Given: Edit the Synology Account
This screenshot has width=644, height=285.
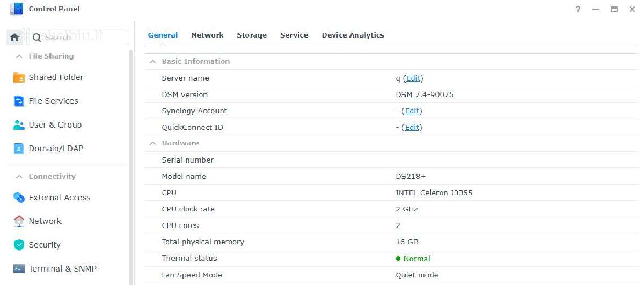Looking at the screenshot, I should [x=412, y=111].
